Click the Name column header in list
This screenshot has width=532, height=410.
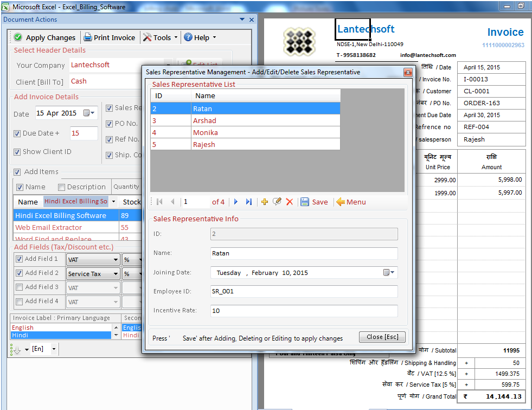[266, 95]
